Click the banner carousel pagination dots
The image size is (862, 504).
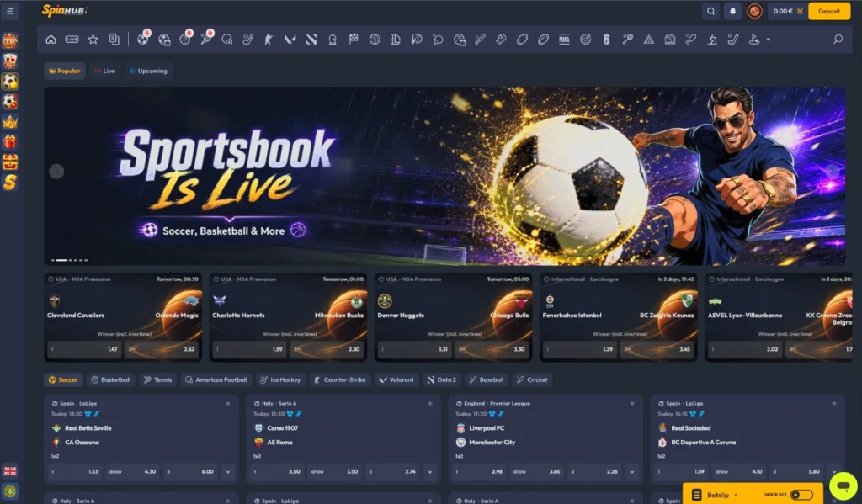pos(69,260)
